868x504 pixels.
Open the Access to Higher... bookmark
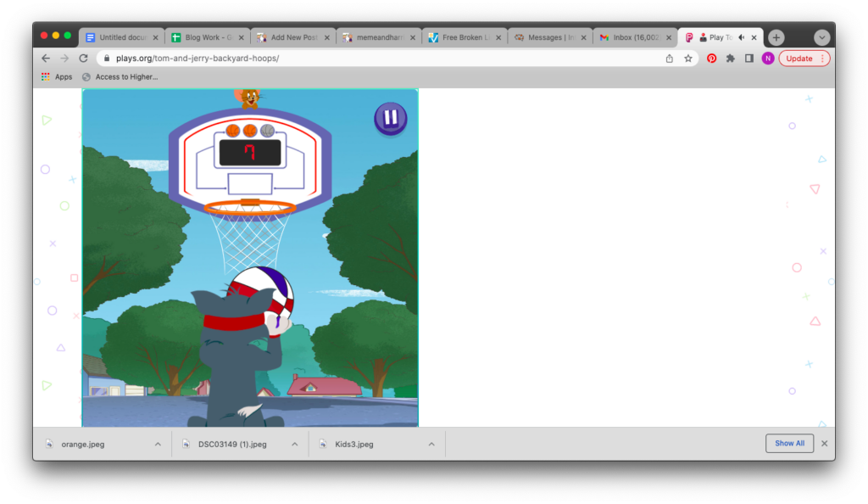click(x=120, y=77)
